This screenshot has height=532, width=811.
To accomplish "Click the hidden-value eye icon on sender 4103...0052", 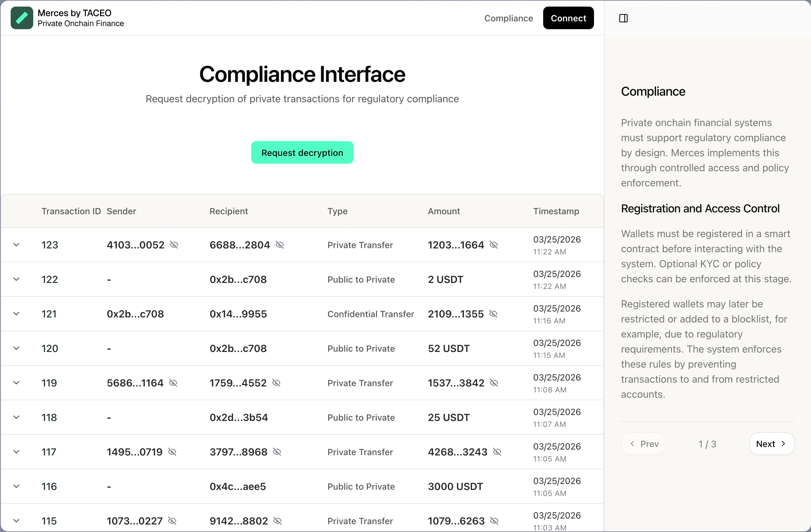I will [174, 245].
